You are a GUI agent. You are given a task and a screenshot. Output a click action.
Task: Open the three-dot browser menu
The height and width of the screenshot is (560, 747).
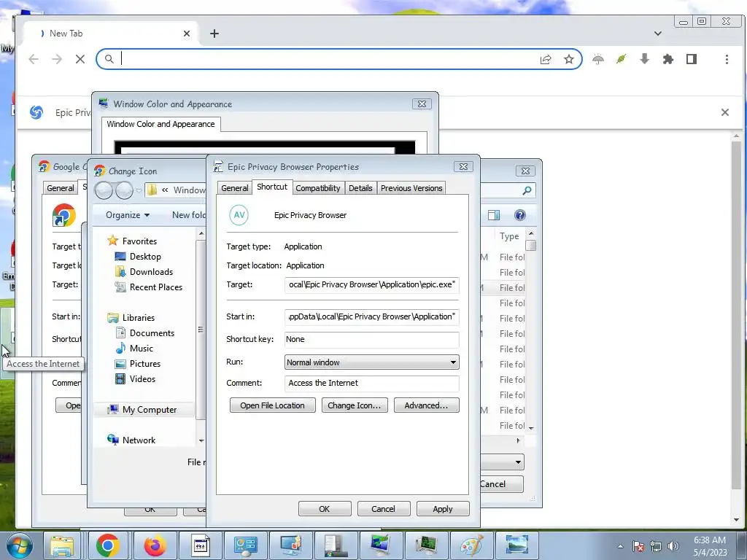click(727, 59)
